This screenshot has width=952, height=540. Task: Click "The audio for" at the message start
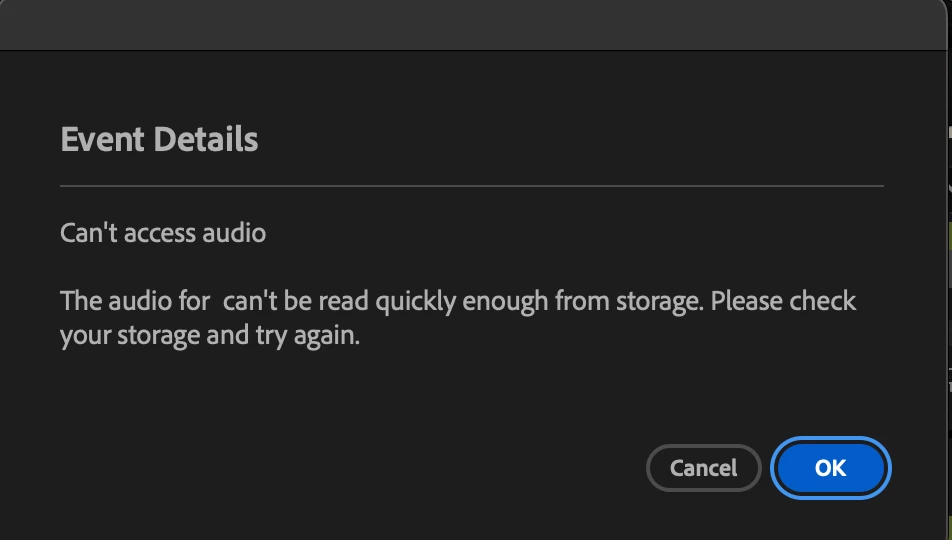[135, 301]
